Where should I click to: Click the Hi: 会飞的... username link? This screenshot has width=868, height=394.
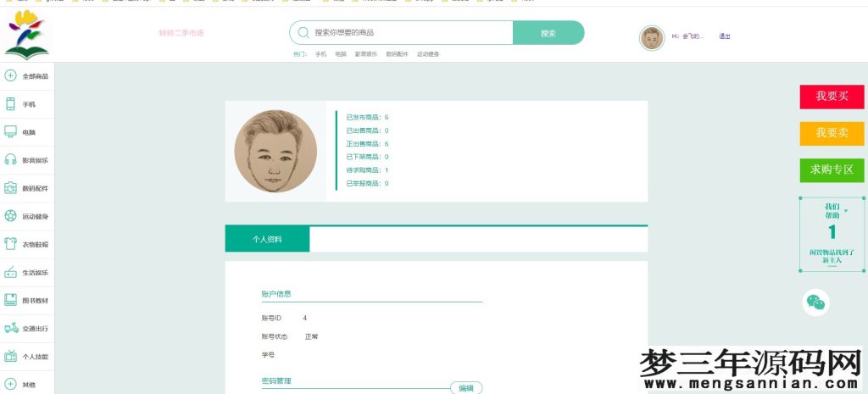(x=688, y=36)
